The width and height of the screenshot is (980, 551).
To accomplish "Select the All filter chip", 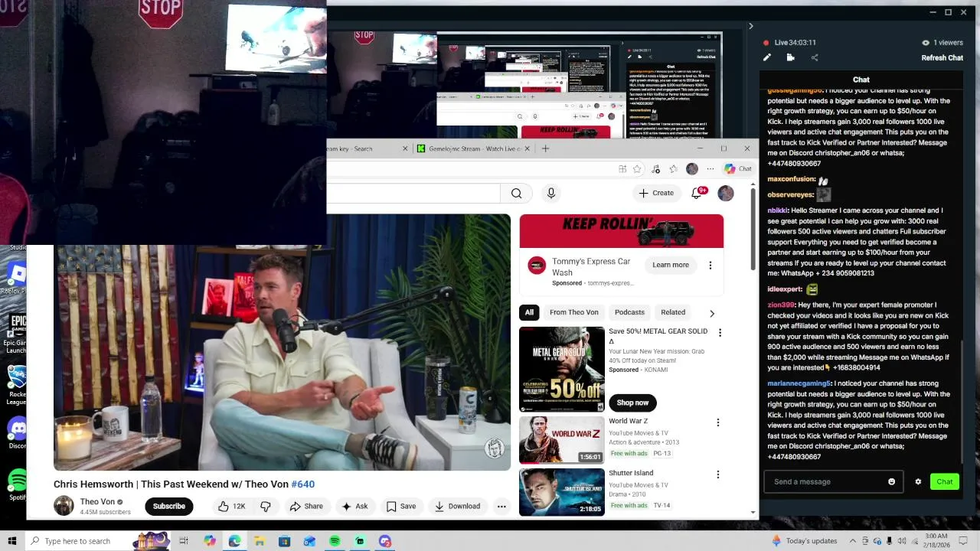I will [x=529, y=312].
